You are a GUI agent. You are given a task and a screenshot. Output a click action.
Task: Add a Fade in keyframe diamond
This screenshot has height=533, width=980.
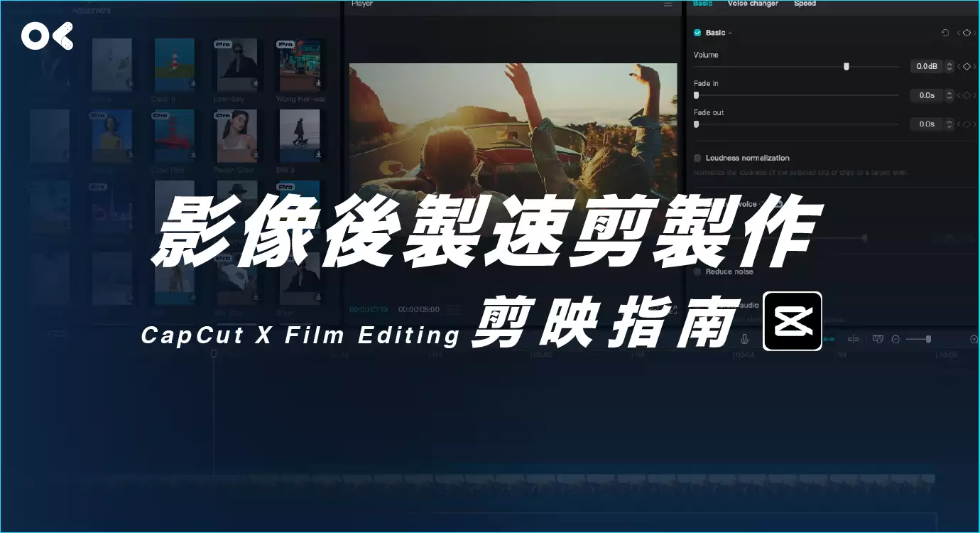967,95
